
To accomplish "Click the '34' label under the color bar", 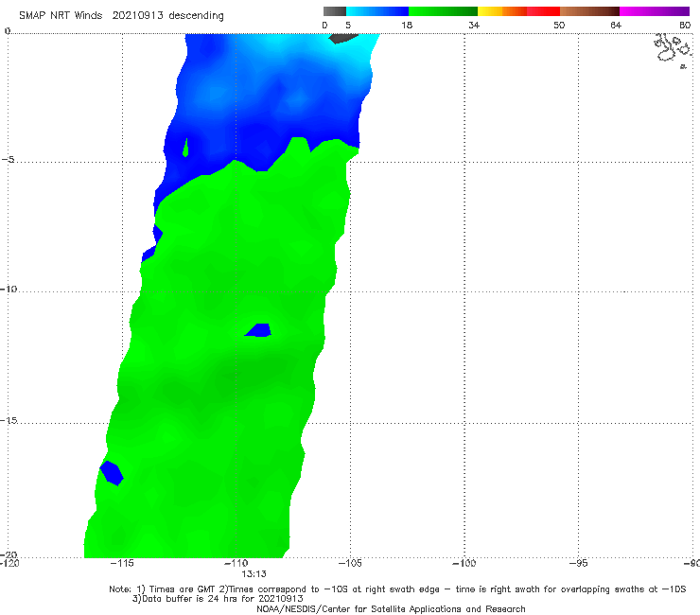I will (x=474, y=25).
